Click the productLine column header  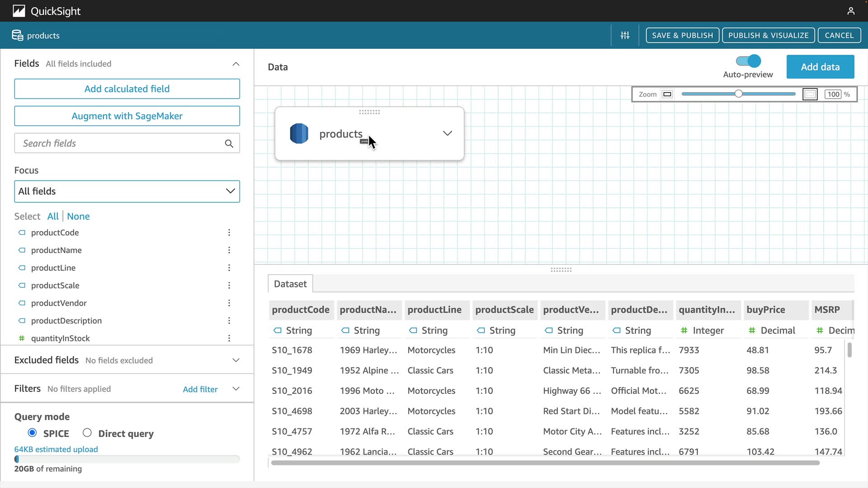[434, 310]
